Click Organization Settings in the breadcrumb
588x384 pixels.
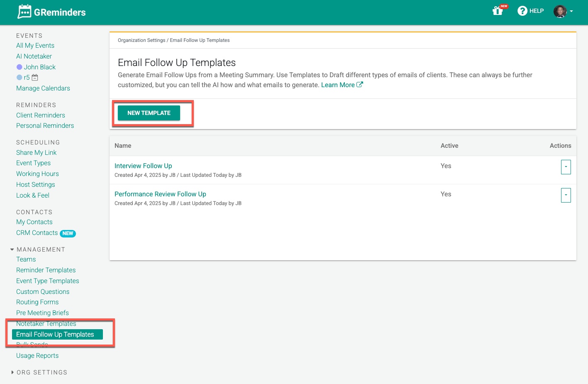(x=142, y=40)
